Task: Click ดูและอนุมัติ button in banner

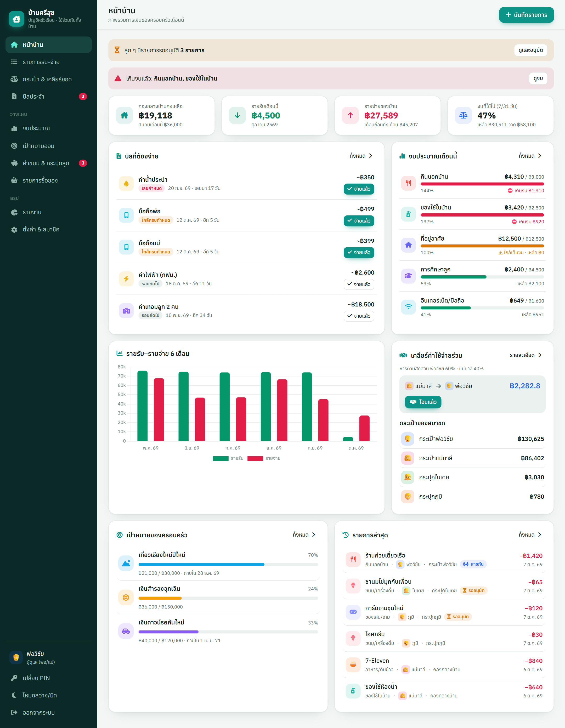Action: pyautogui.click(x=531, y=50)
